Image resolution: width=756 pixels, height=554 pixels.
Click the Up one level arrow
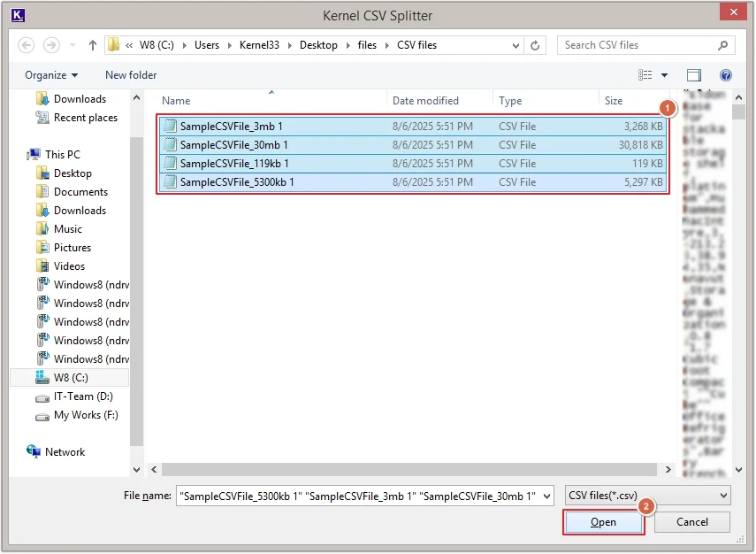click(x=93, y=45)
